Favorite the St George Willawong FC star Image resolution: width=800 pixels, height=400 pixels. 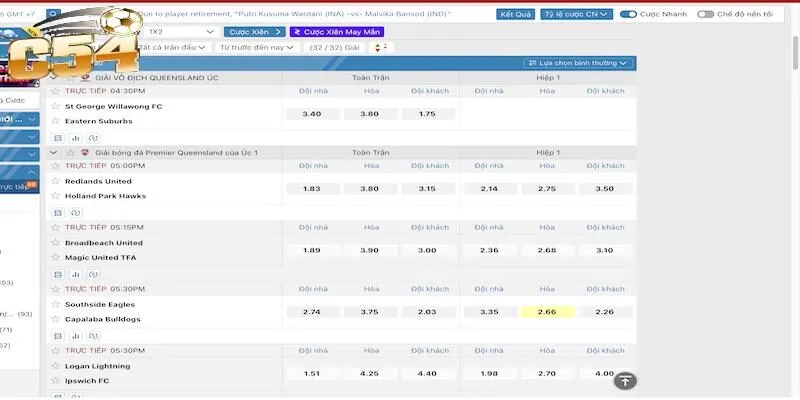pos(56,106)
